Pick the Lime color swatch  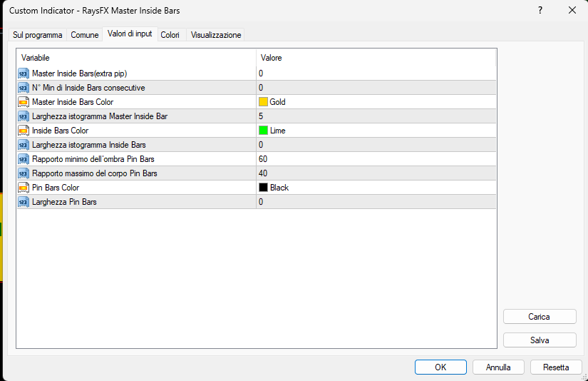[263, 131]
